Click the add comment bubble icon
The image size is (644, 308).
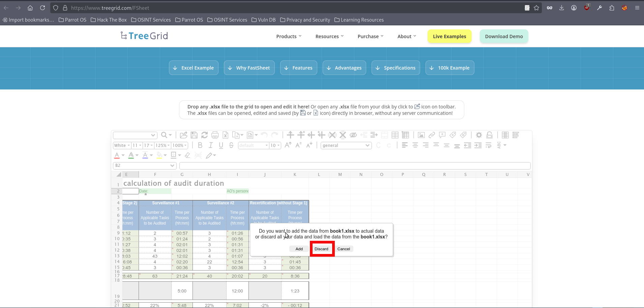click(x=442, y=135)
